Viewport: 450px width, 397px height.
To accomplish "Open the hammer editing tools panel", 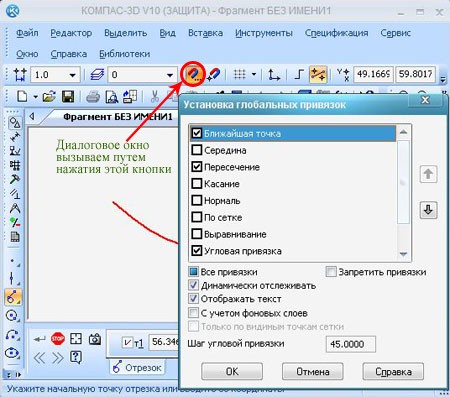I will click(14, 179).
